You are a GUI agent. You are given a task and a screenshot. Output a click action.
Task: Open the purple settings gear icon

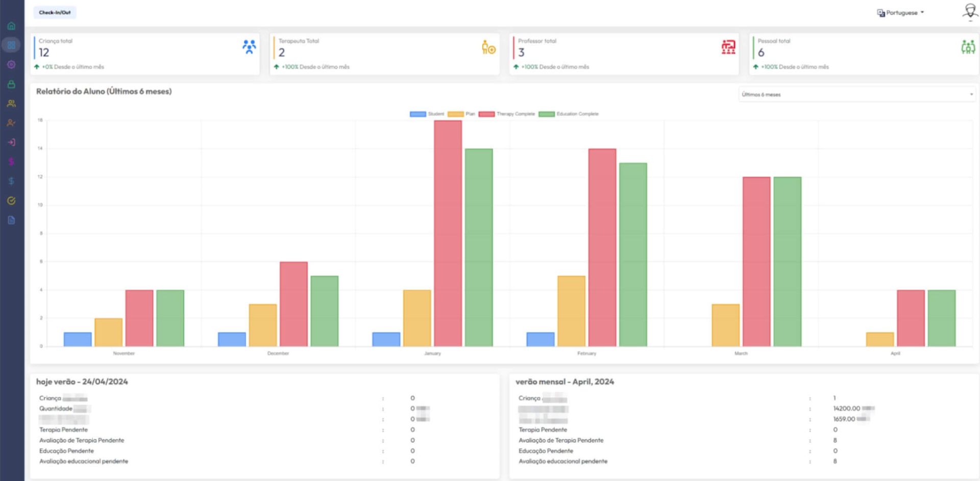[x=11, y=64]
